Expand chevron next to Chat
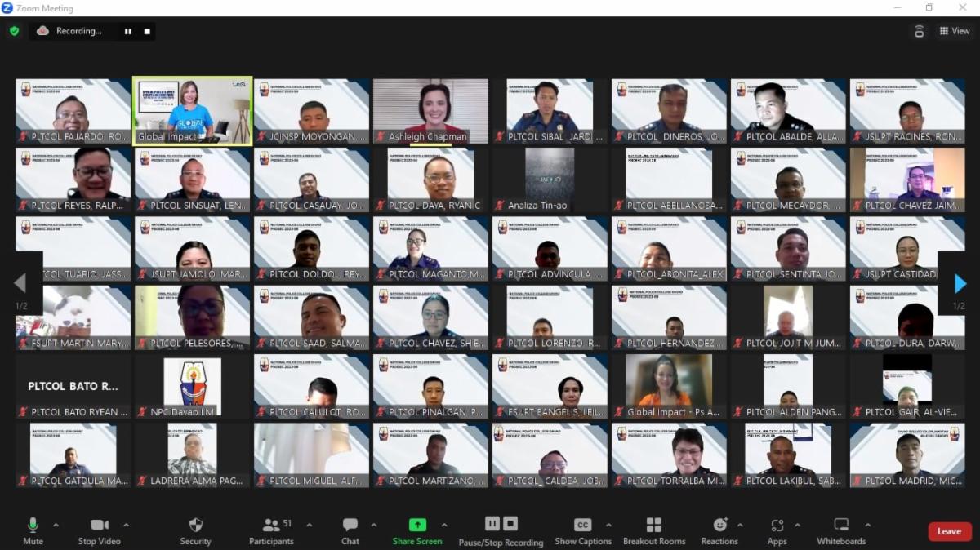This screenshot has height=550, width=980. [x=374, y=525]
